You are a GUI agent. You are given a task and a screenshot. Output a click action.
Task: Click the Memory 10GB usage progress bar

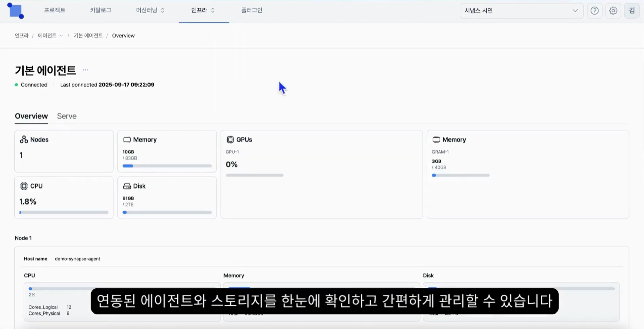click(x=167, y=166)
